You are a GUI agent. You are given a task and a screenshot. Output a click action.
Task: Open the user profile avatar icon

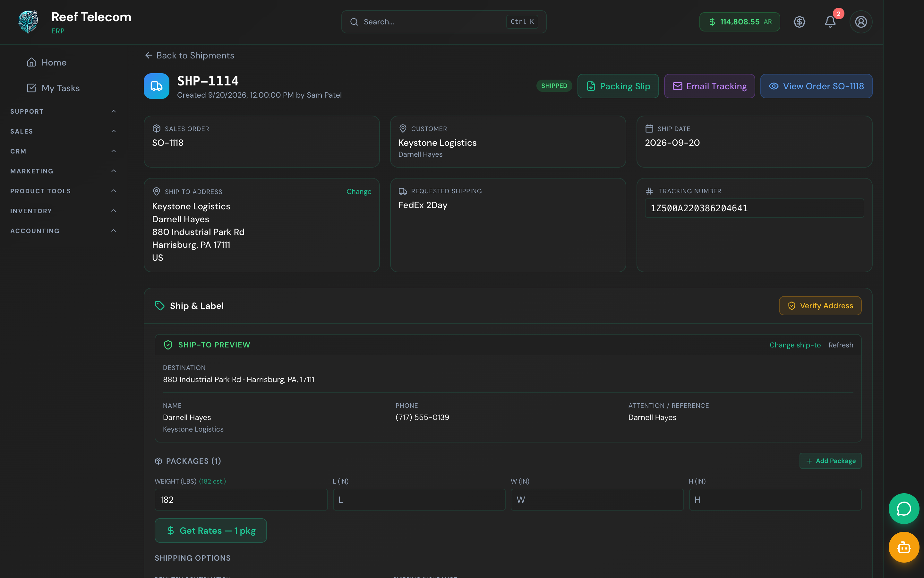coord(860,22)
